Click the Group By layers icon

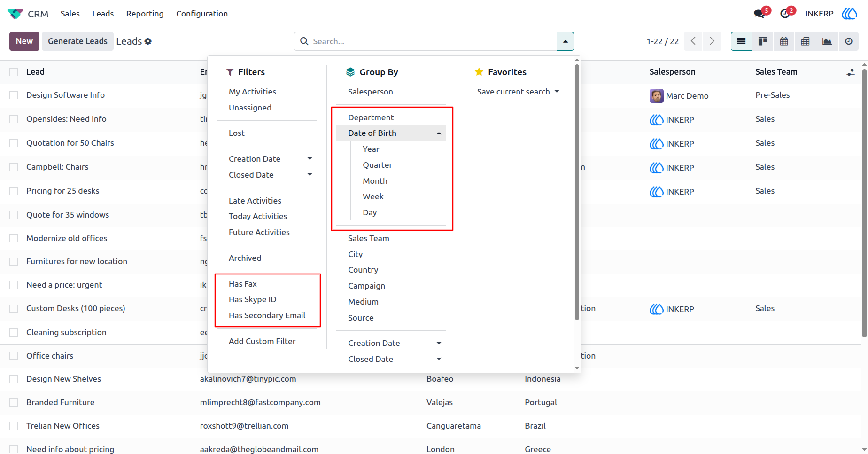[350, 72]
